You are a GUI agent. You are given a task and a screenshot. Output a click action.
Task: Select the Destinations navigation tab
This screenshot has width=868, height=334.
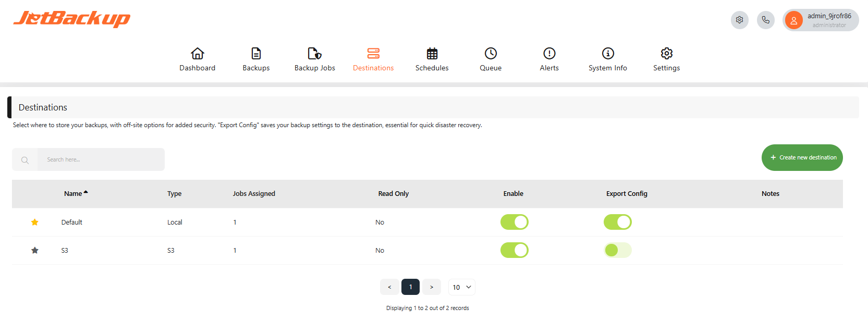pos(373,59)
